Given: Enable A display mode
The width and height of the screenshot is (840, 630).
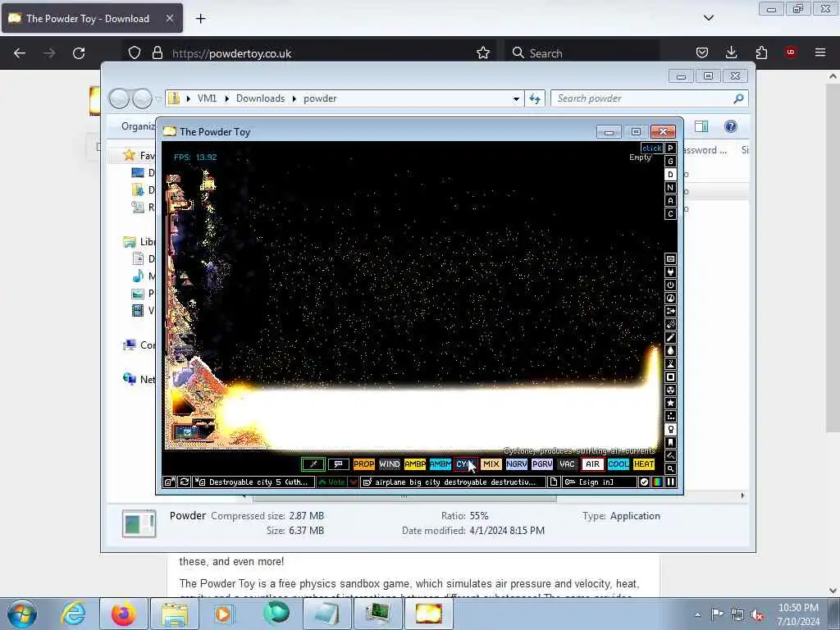Looking at the screenshot, I should pos(670,201).
